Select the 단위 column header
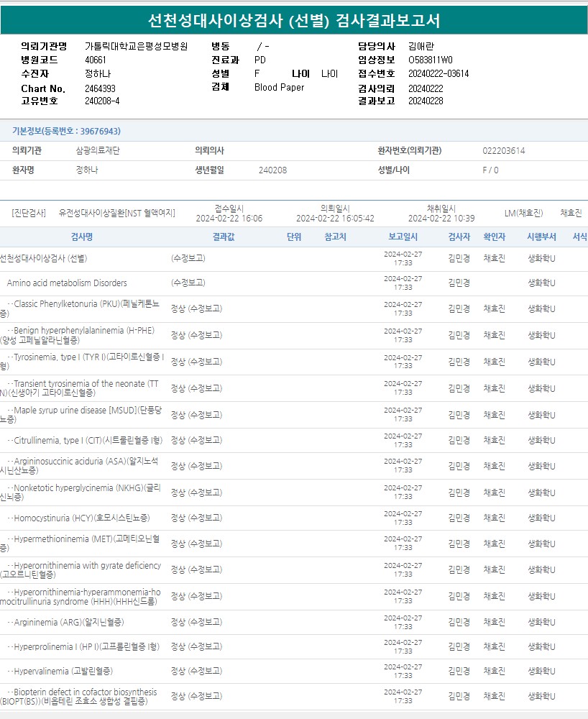The image size is (588, 719). coord(293,237)
